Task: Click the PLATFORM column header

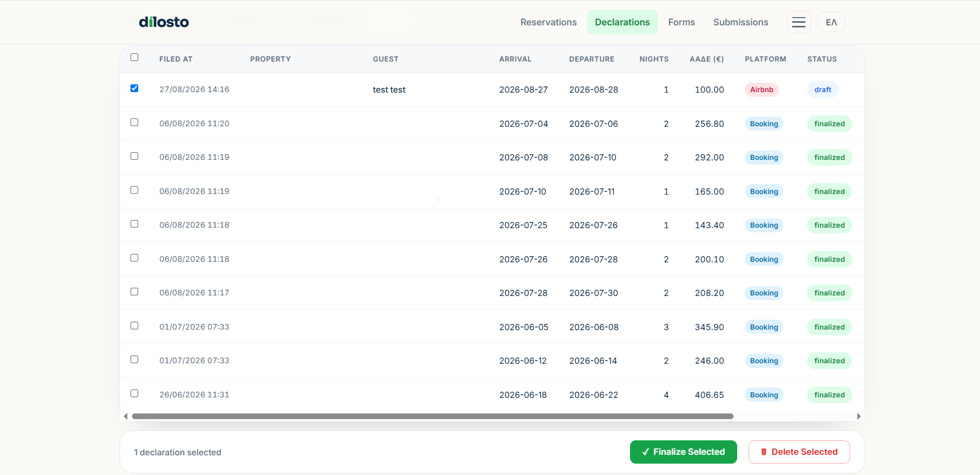Action: 765,59
